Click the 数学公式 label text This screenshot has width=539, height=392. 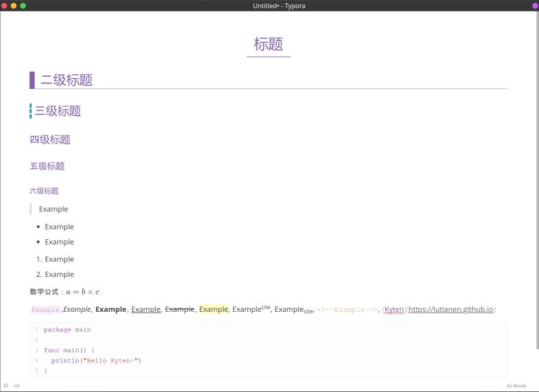coord(44,292)
